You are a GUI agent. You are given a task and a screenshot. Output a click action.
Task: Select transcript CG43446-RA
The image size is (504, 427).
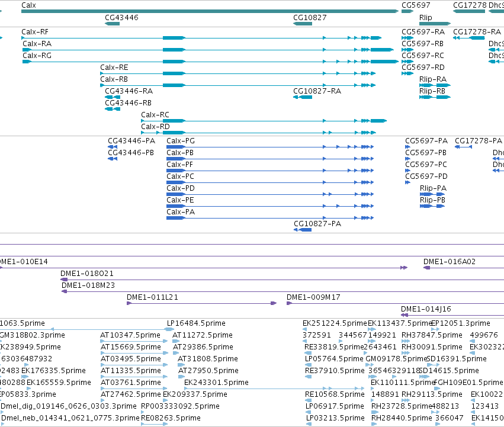[129, 91]
